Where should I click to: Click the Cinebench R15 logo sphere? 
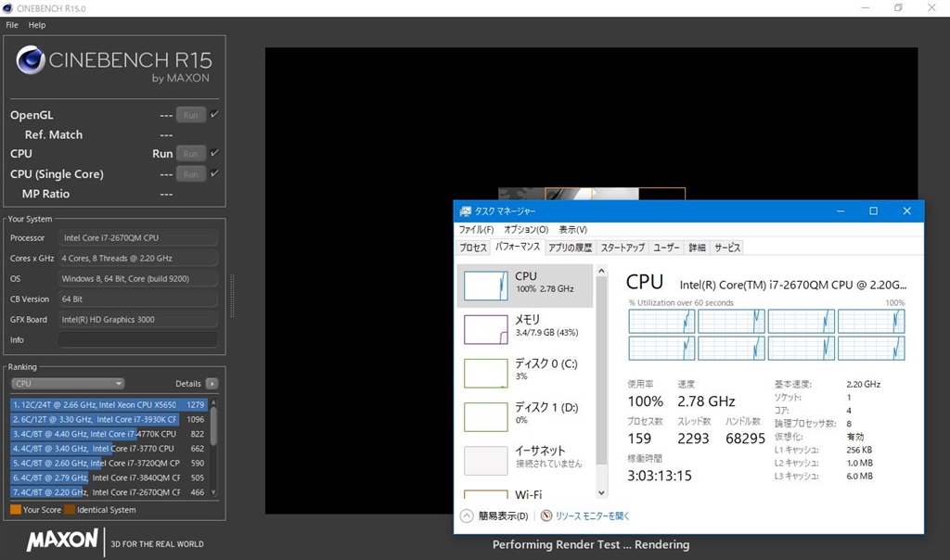click(x=31, y=59)
